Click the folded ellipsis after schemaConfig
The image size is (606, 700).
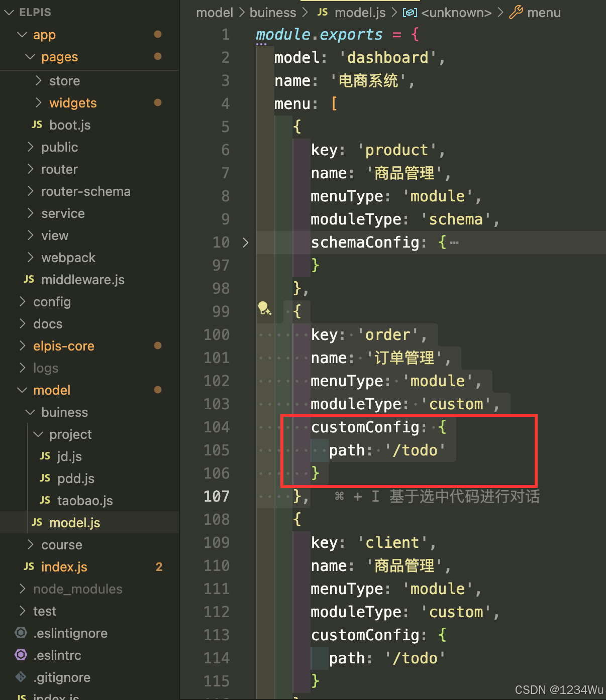coord(454,243)
